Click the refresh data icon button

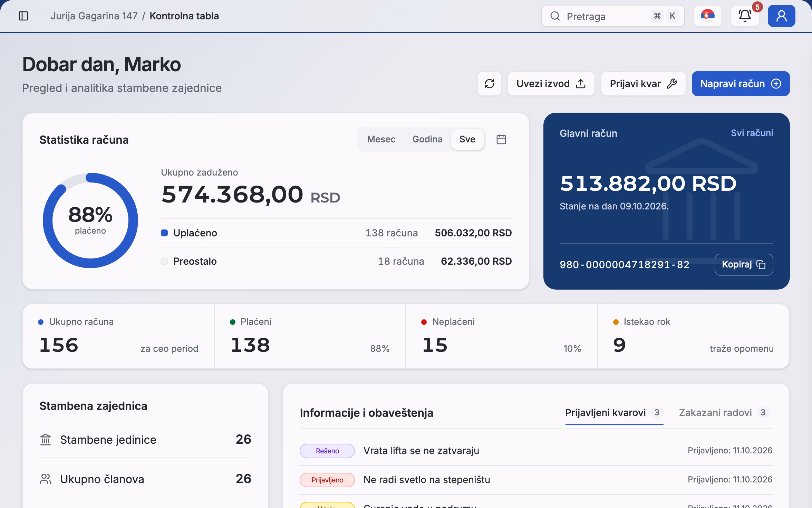pos(490,84)
